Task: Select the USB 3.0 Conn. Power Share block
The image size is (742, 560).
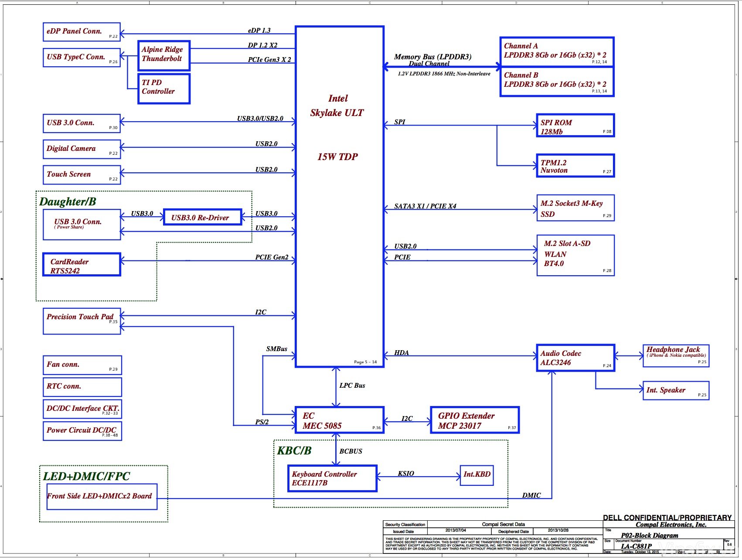Action: click(82, 225)
